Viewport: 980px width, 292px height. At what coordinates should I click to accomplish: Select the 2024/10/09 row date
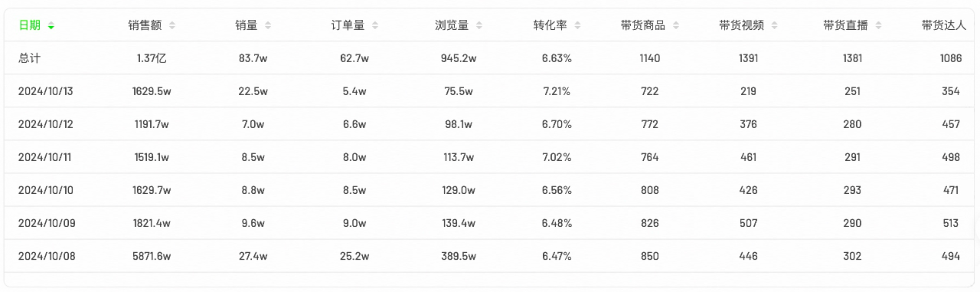tap(46, 223)
